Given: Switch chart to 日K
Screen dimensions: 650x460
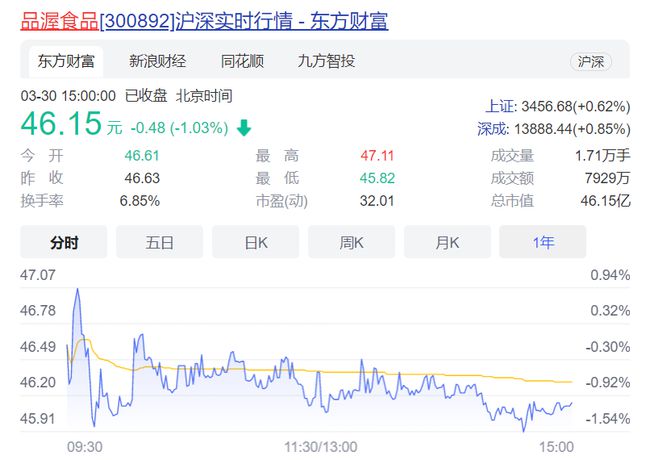Looking at the screenshot, I should click(255, 242).
